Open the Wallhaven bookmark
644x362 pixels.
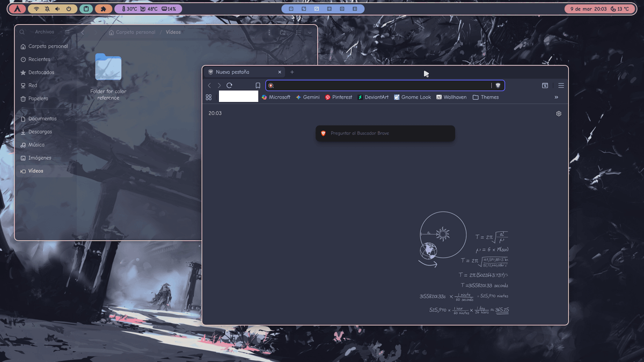[x=451, y=97]
